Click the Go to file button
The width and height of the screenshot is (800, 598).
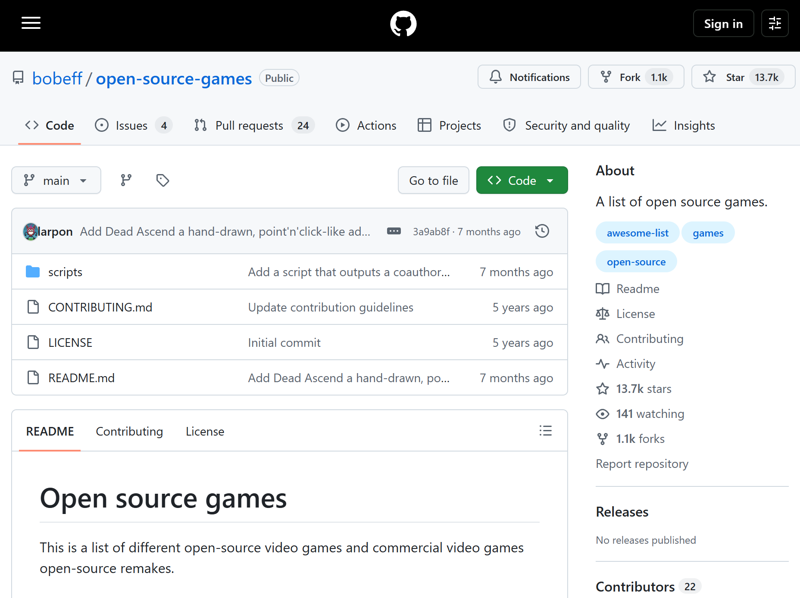433,180
